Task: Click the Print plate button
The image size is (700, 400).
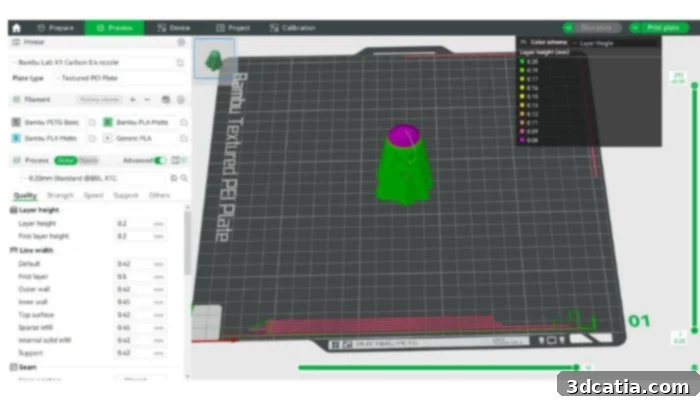Action: click(x=660, y=28)
